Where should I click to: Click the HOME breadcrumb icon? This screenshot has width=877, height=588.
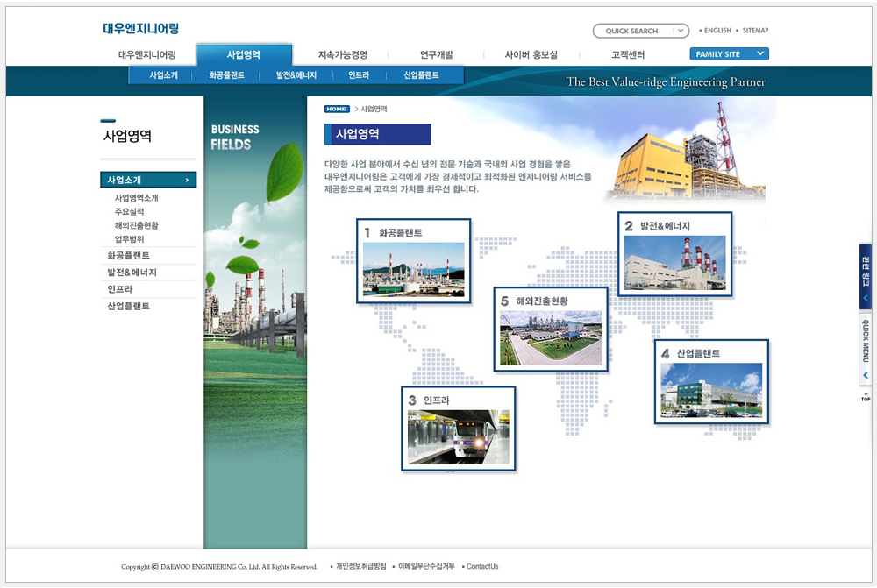click(337, 109)
